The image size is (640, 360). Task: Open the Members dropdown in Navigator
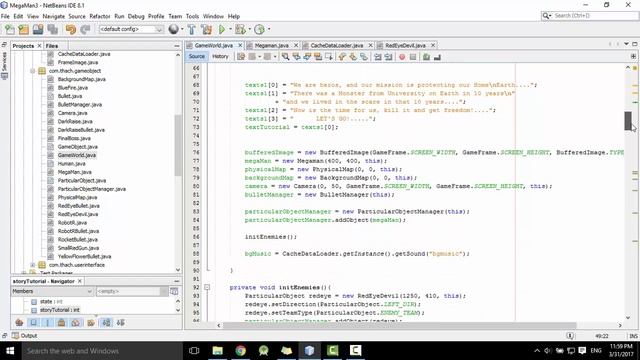pos(52,291)
